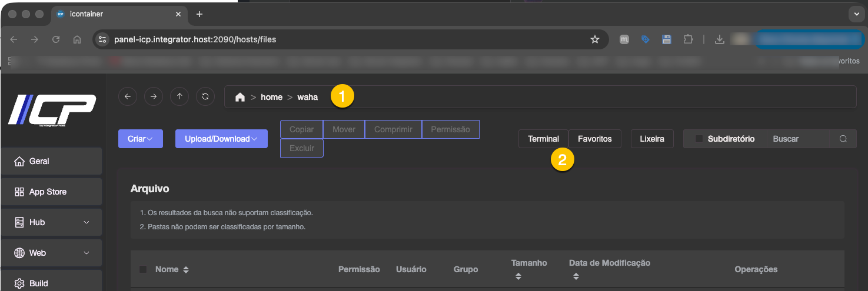Open browser downloads icon

tap(719, 39)
